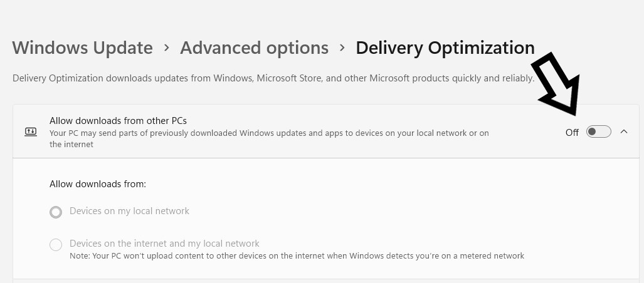The width and height of the screenshot is (644, 283).
Task: Click the 'Your PC may send parts' description
Action: coord(269,133)
